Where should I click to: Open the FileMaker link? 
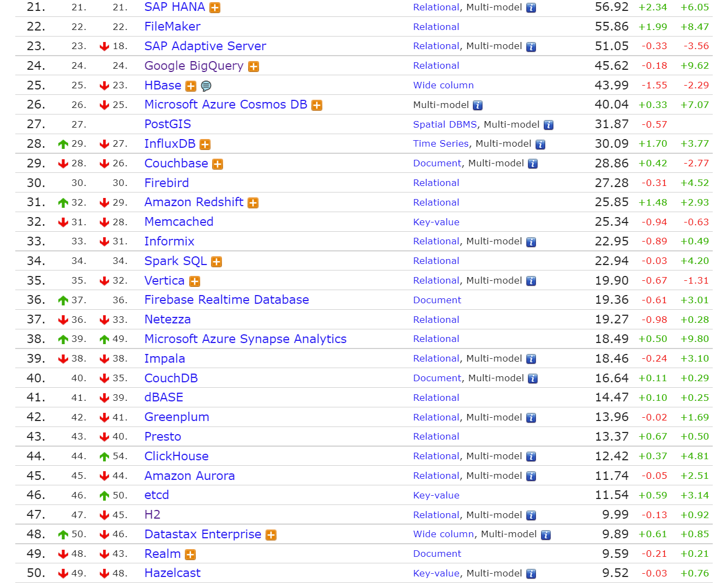(172, 27)
